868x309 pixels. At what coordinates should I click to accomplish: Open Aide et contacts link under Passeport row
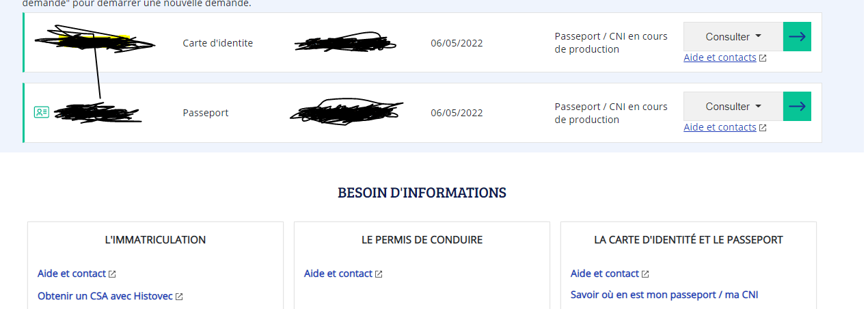tap(720, 127)
